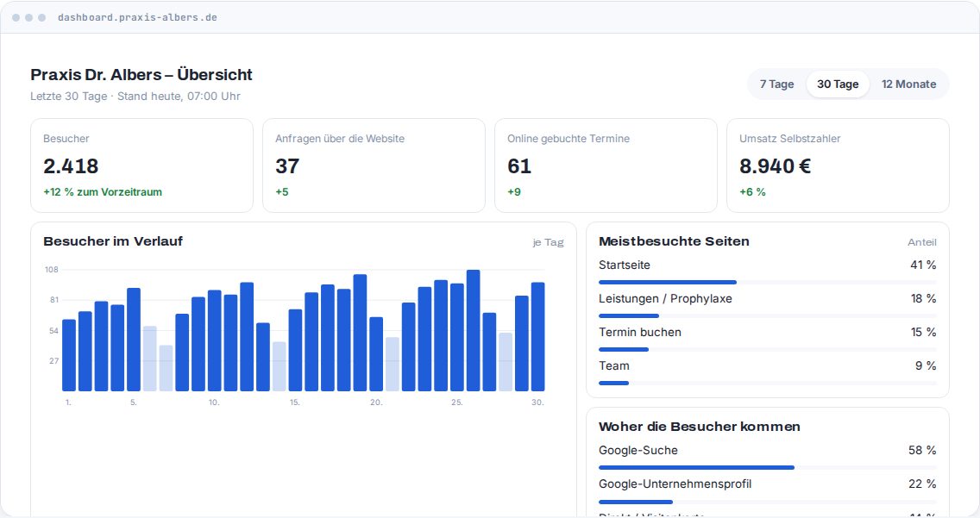The height and width of the screenshot is (518, 980).
Task: Click the 15 % share value
Action: [923, 332]
